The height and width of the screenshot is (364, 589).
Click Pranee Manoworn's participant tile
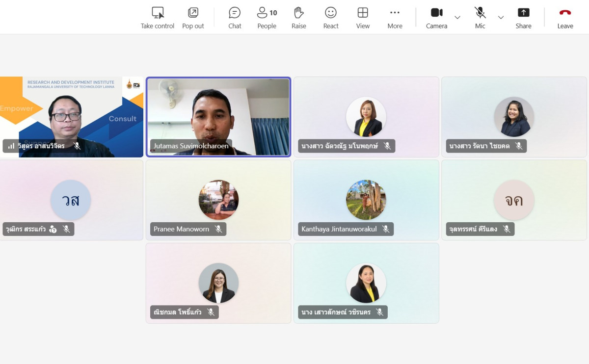(x=218, y=200)
